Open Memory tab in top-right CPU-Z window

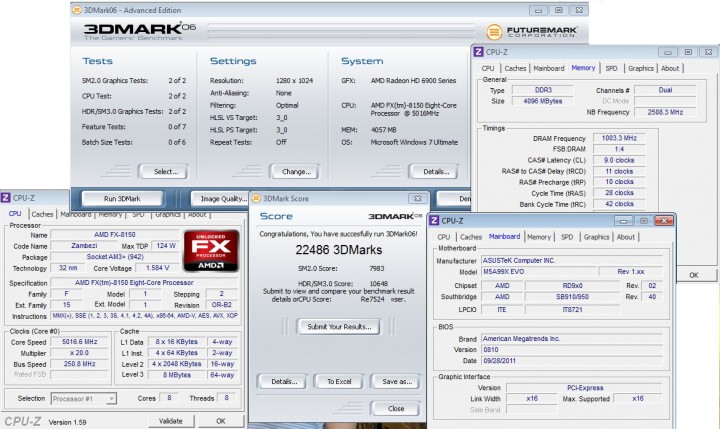[583, 68]
